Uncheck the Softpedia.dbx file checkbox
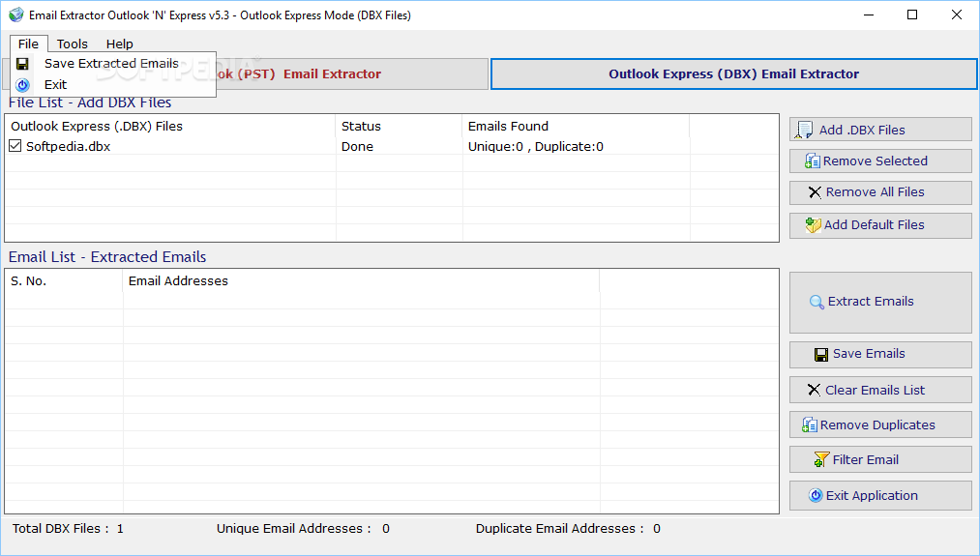980x556 pixels. click(x=15, y=146)
